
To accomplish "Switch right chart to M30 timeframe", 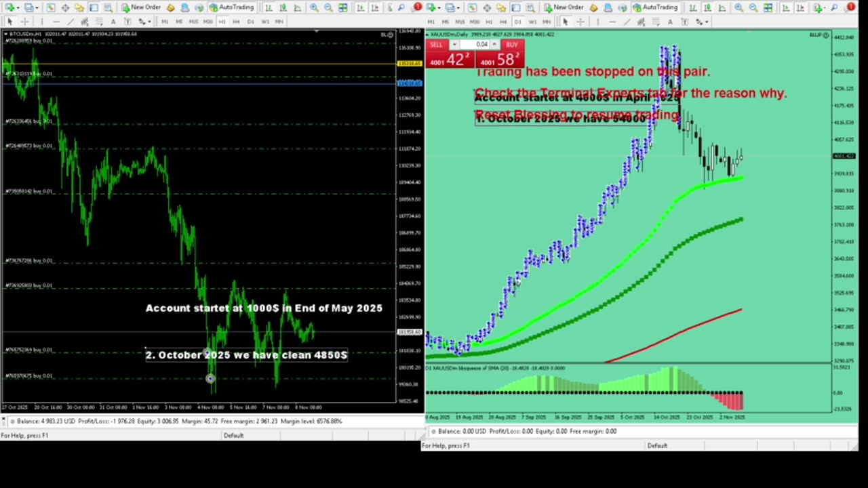I will pos(475,22).
